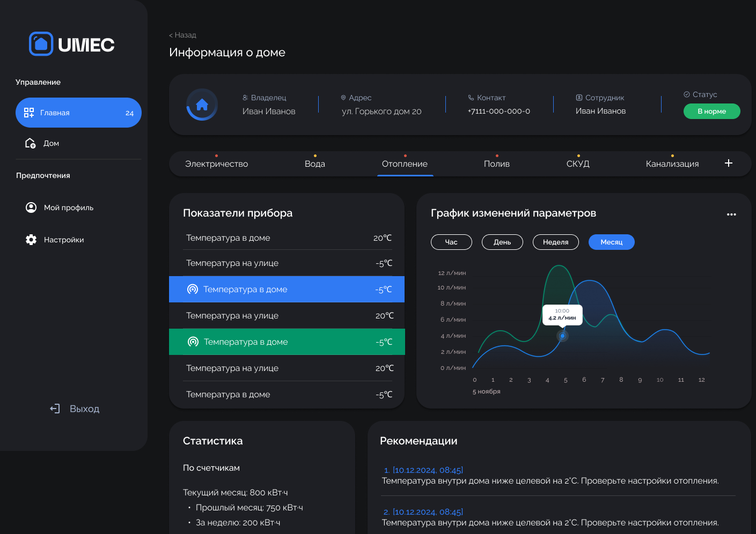Click the exit icon beside Выход
756x534 pixels.
point(55,409)
